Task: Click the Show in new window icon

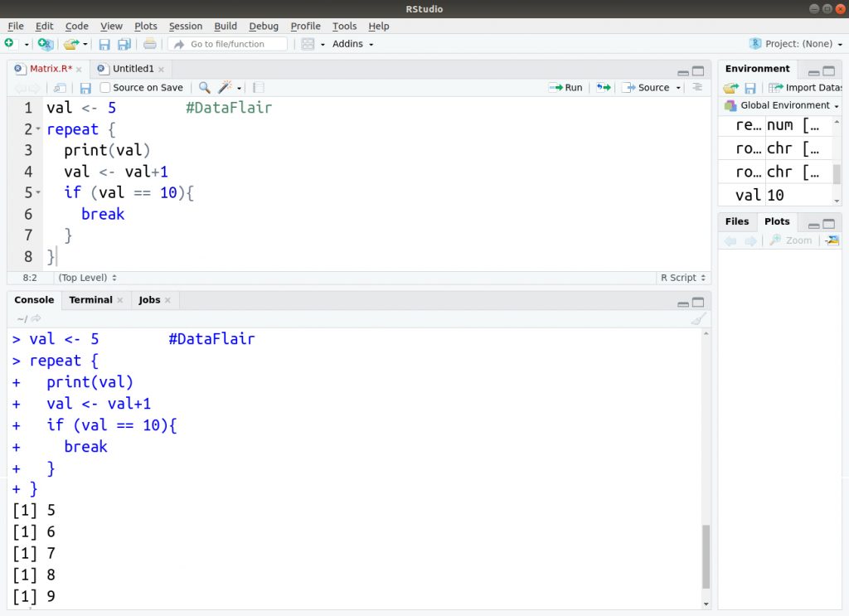Action: [60, 88]
